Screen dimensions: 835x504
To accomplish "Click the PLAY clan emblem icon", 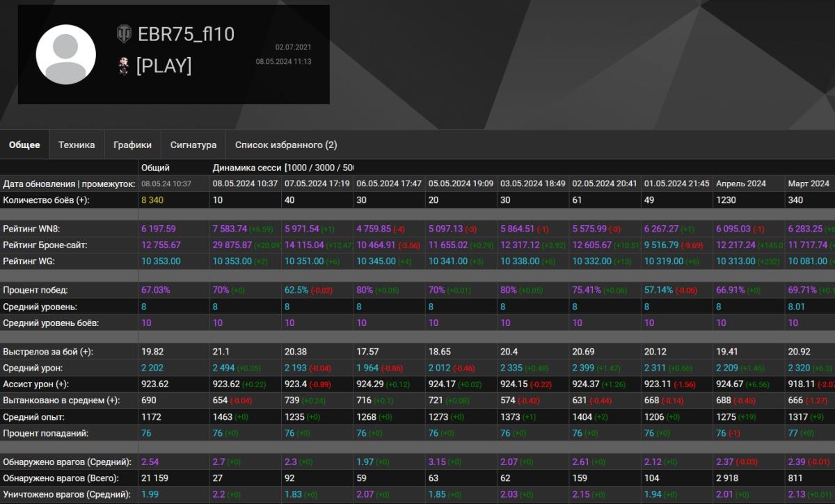I will 124,65.
